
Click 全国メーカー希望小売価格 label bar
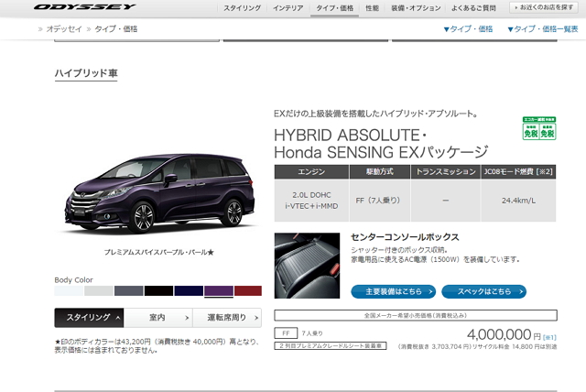416,315
